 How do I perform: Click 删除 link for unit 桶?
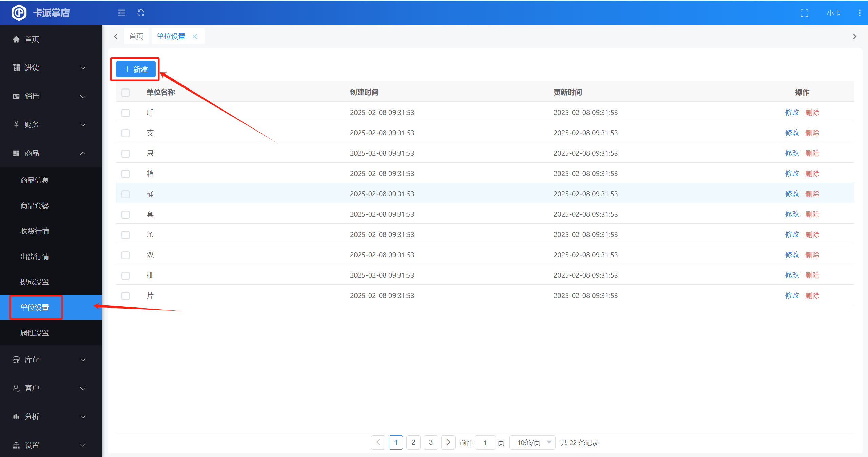(812, 194)
